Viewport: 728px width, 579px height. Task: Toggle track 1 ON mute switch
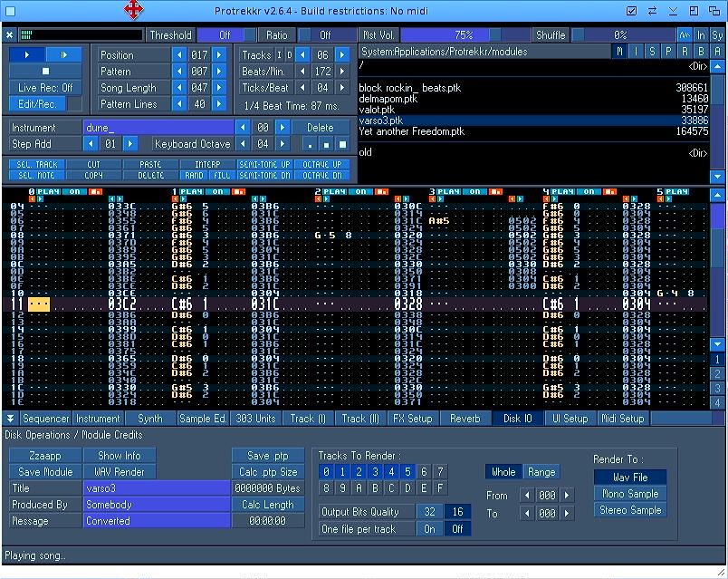(x=217, y=191)
